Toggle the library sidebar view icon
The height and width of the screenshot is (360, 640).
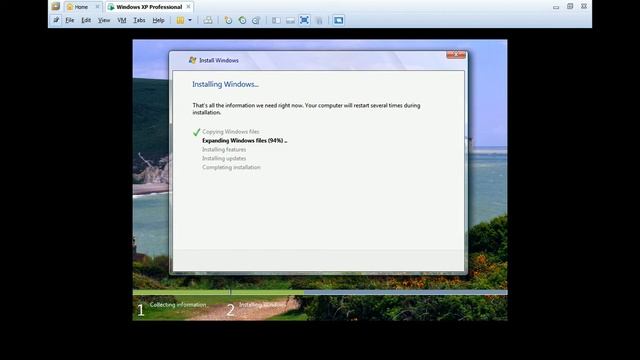pyautogui.click(x=276, y=20)
